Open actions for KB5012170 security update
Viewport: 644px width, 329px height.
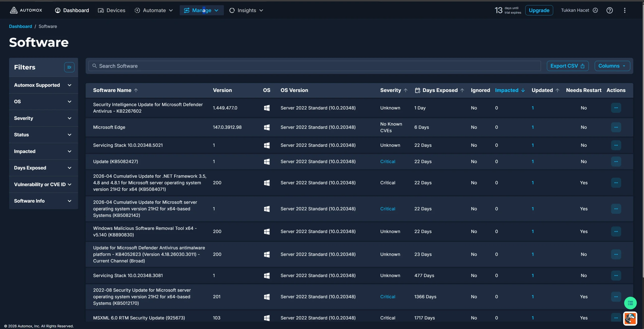point(616,297)
